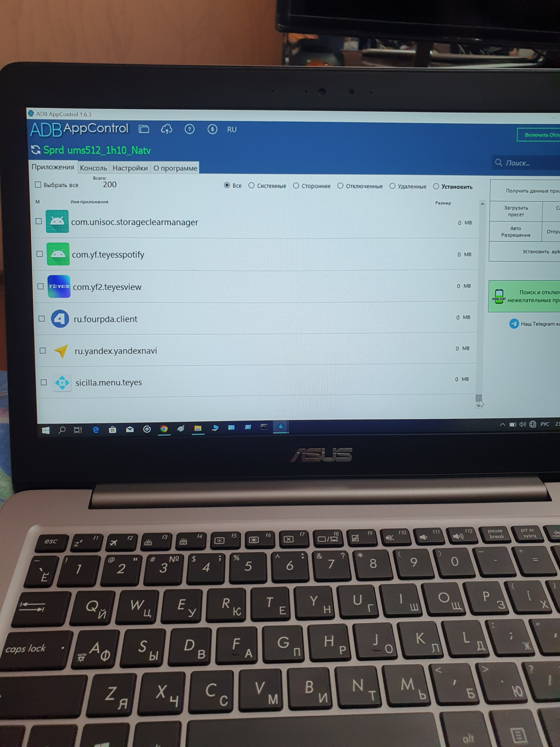Click the Yandex Navigator arrow icon
Screen dimensions: 560x747
[61, 351]
